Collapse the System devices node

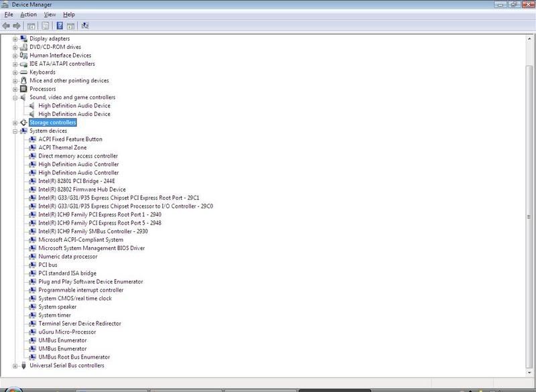coord(15,131)
